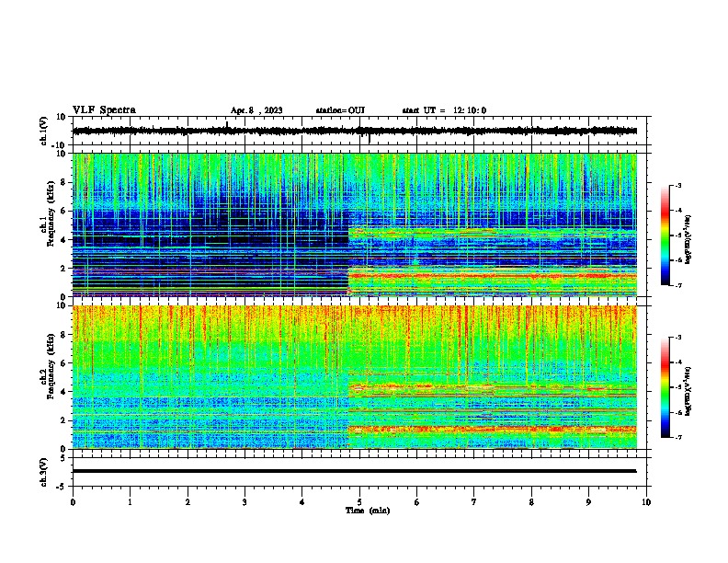Click the time axis tick label "10"

(x=646, y=502)
